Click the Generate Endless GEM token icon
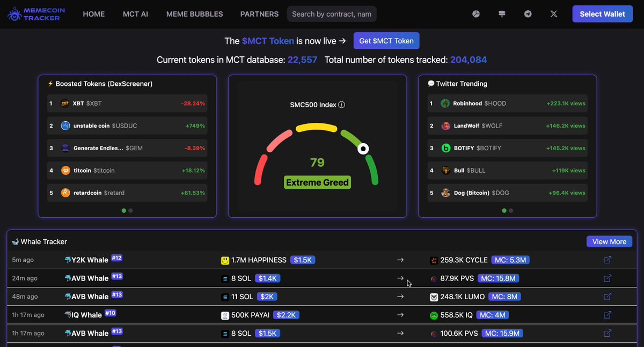Image resolution: width=644 pixels, height=347 pixels. (65, 148)
